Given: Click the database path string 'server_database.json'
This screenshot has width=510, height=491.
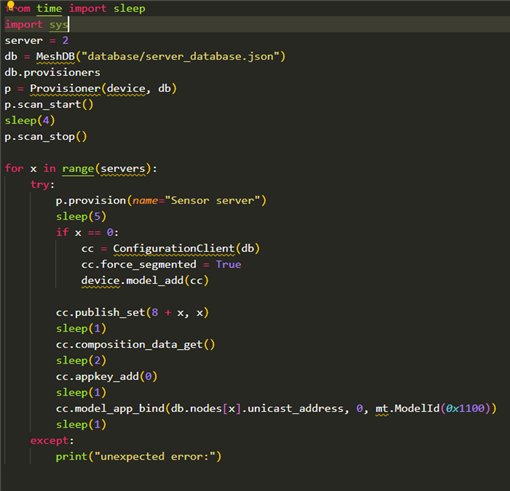Looking at the screenshot, I should 181,56.
